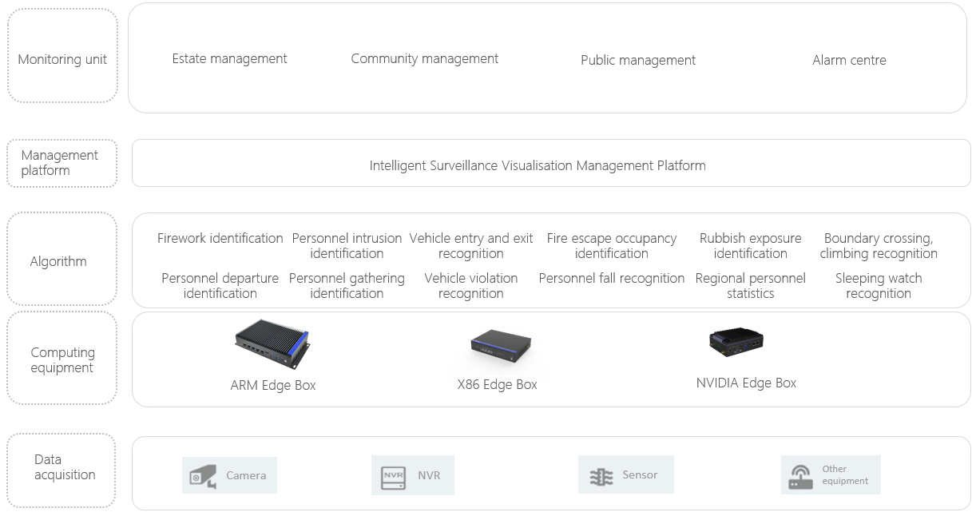Click the Computing equipment category box
Viewport: 980px width, 516px height.
tap(61, 358)
